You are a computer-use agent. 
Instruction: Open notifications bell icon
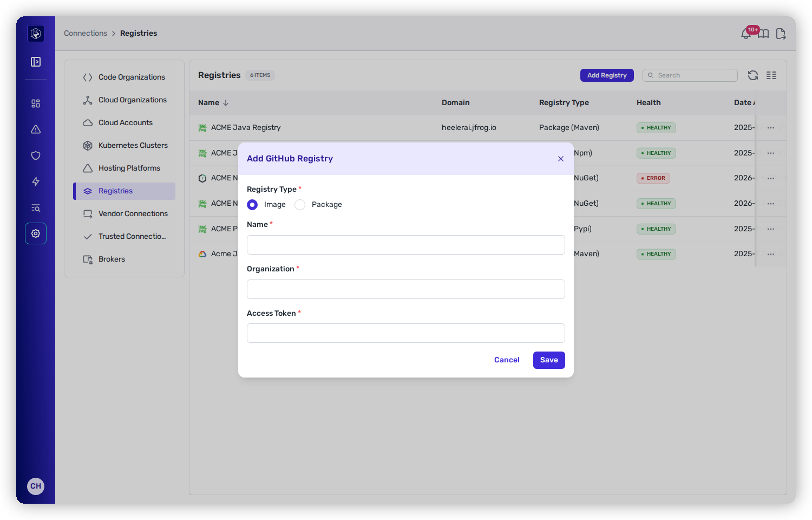pos(746,34)
